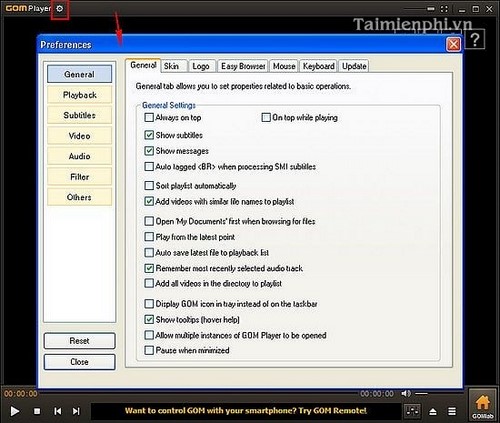Open Video settings category

click(x=79, y=136)
